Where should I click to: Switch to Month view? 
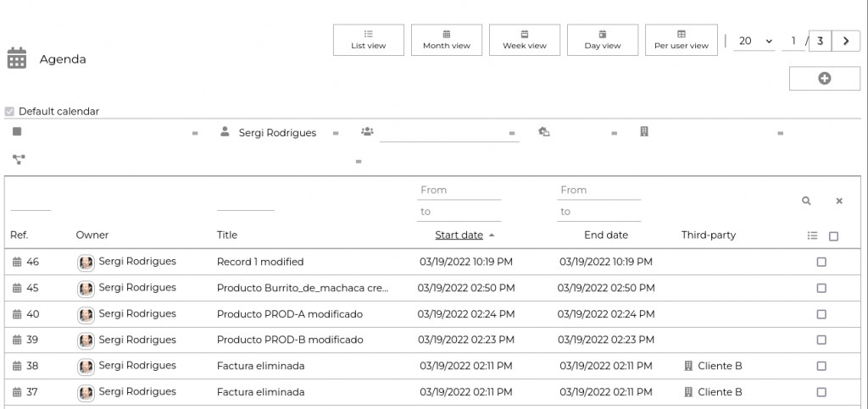pos(446,40)
